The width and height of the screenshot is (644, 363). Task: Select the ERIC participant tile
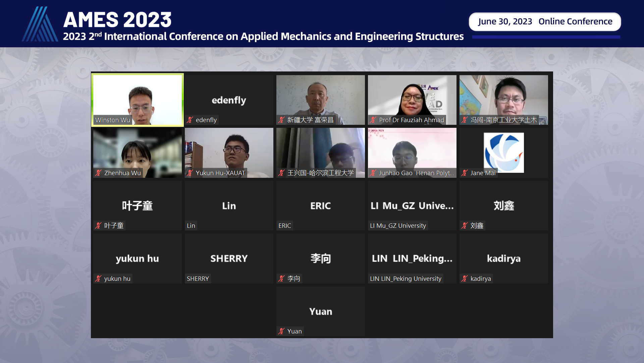pos(321,206)
